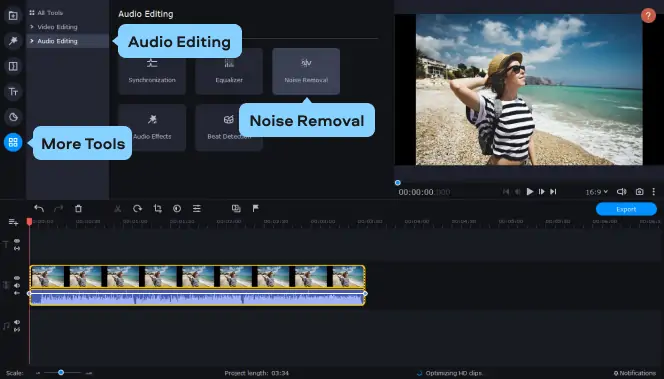Take a snapshot with the camera icon
This screenshot has width=664, height=379.
coord(639,192)
